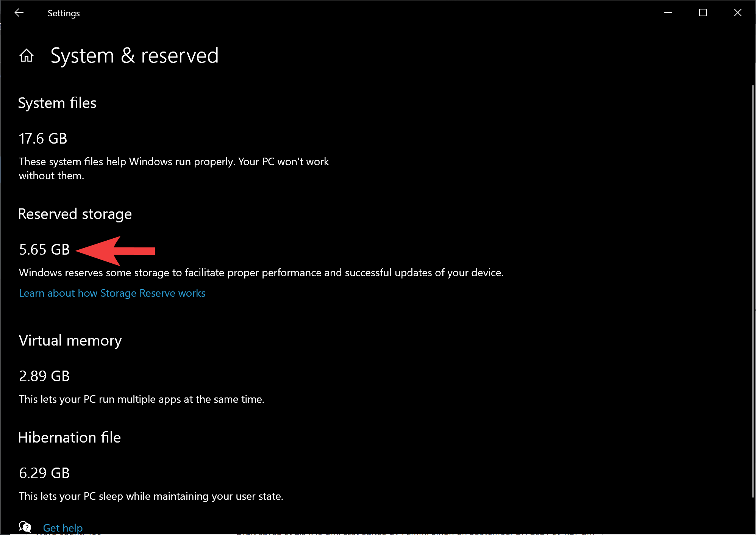Screen dimensions: 756x535
Task: Click the 5.65 GB reserved storage value
Action: 44,250
